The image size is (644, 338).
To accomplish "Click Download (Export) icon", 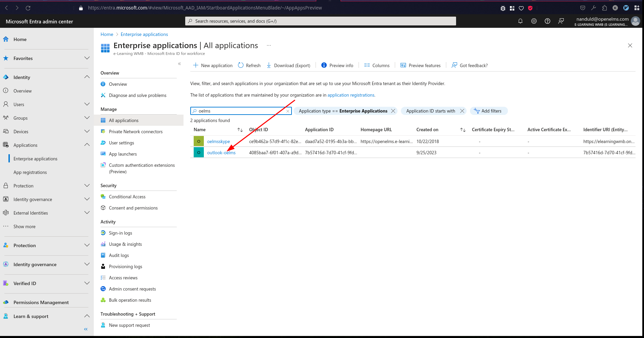I will click(269, 65).
